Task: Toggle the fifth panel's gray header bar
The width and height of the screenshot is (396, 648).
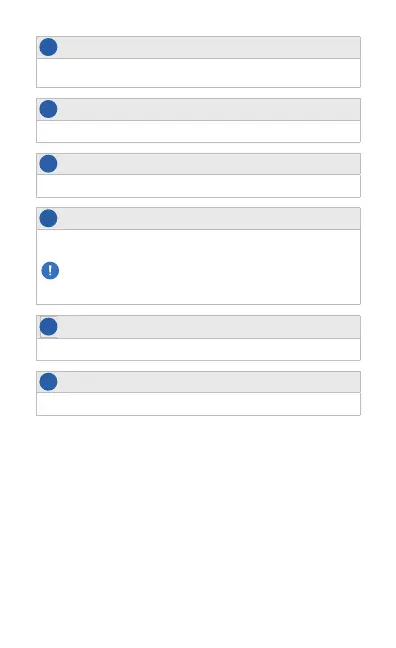Action: [x=198, y=327]
